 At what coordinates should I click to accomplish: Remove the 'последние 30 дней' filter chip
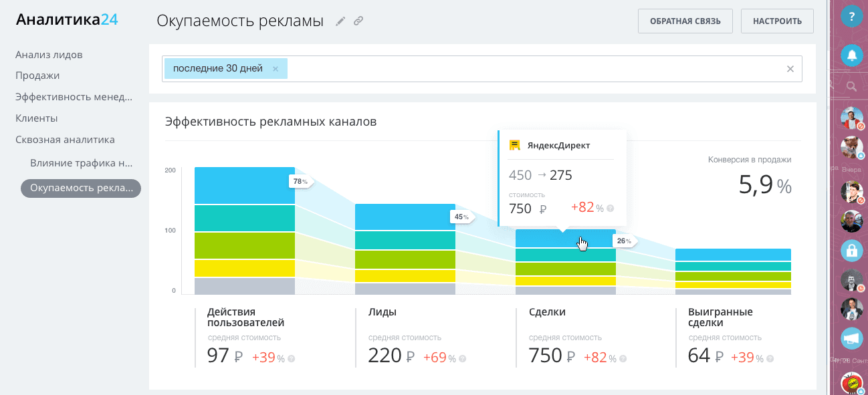coord(275,68)
